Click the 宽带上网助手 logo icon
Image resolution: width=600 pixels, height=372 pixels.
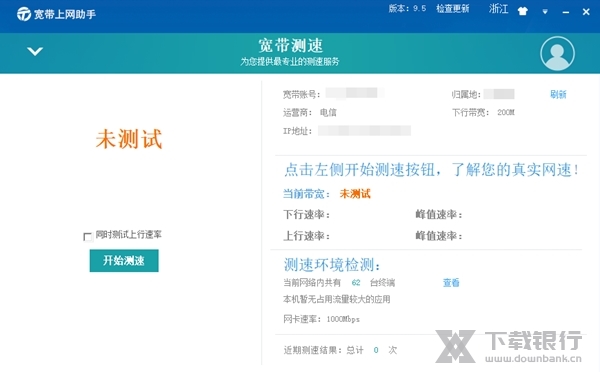coord(24,14)
